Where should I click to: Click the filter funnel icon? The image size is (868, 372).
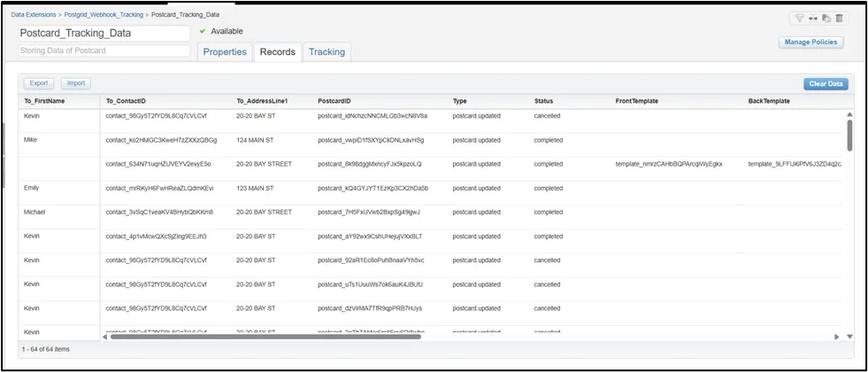[x=799, y=18]
